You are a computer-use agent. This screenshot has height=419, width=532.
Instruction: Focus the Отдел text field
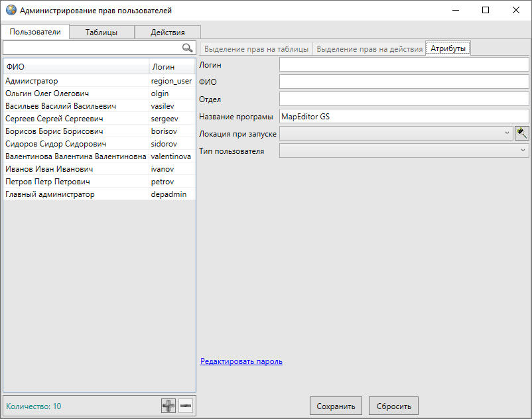point(403,99)
